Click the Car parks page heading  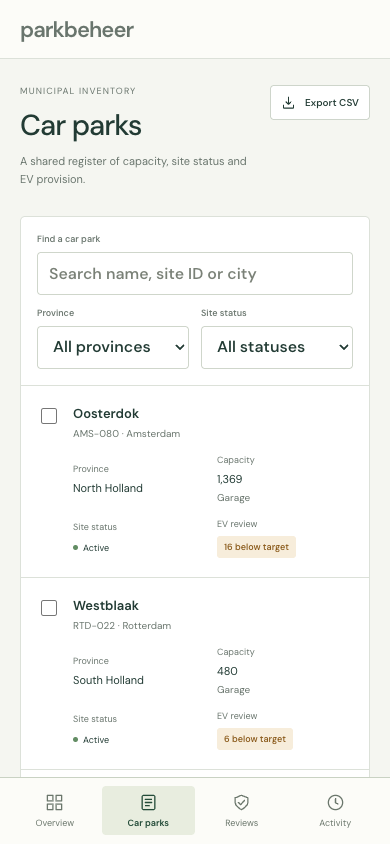click(x=81, y=126)
